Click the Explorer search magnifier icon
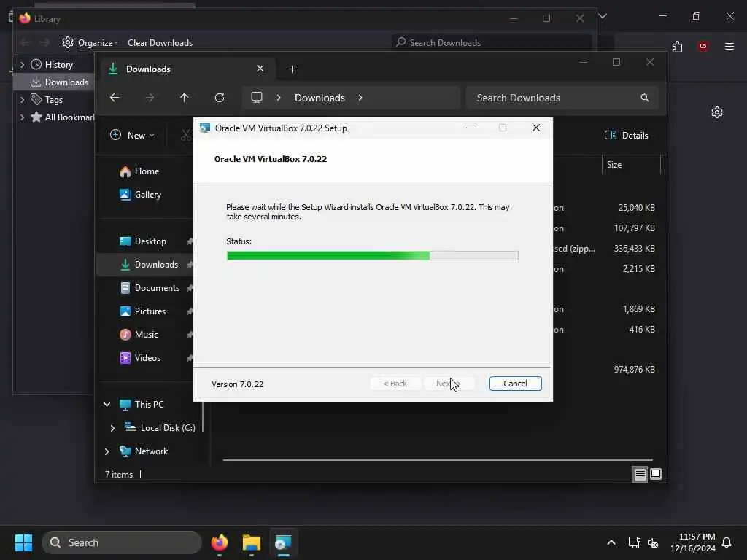 (645, 98)
